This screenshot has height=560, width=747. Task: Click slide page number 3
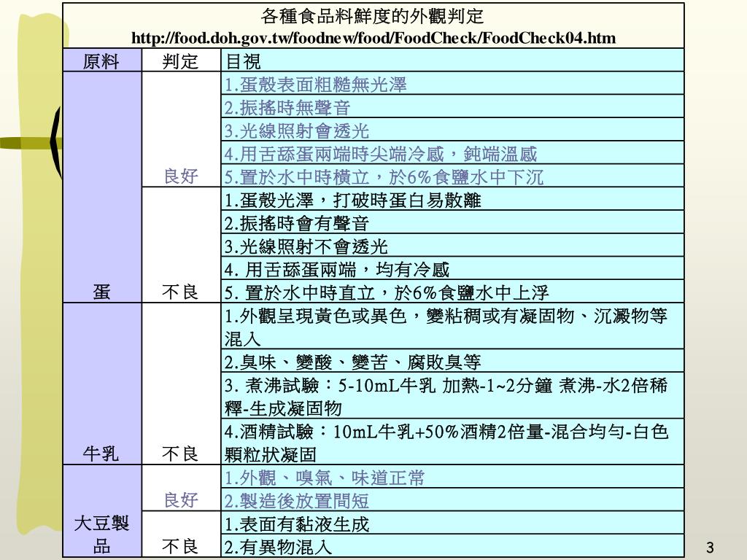point(710,548)
